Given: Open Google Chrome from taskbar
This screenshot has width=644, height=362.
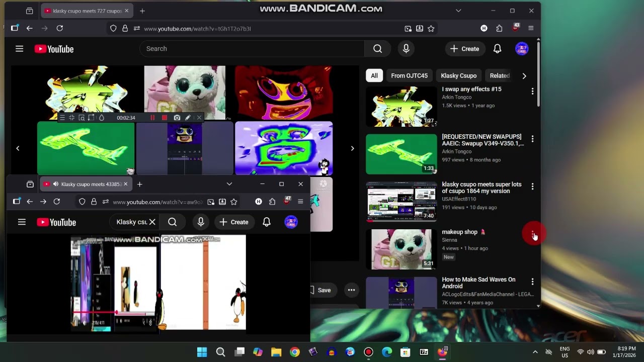Looking at the screenshot, I should [x=295, y=352].
